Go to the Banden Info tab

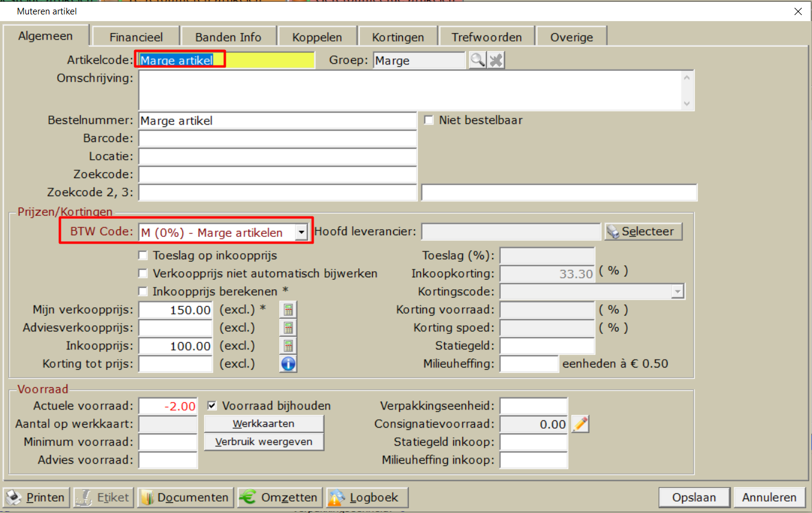point(228,37)
